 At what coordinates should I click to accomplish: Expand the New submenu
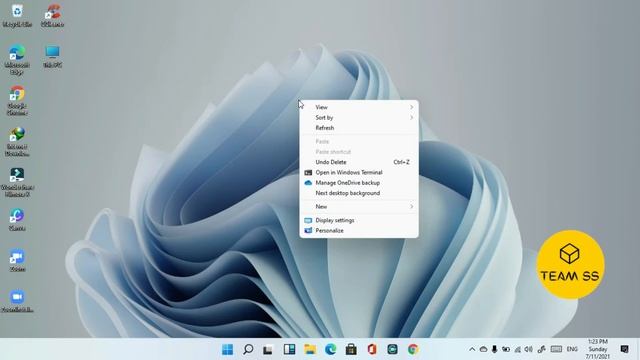pos(359,207)
